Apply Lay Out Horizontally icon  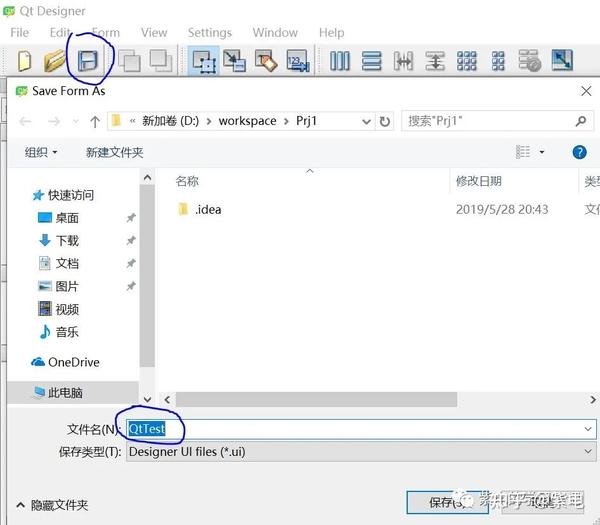pyautogui.click(x=340, y=61)
